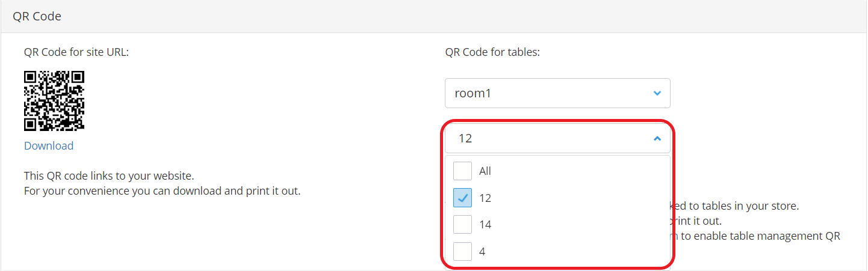The width and height of the screenshot is (868, 271).
Task: Click the up chevron in table selector
Action: (x=657, y=138)
